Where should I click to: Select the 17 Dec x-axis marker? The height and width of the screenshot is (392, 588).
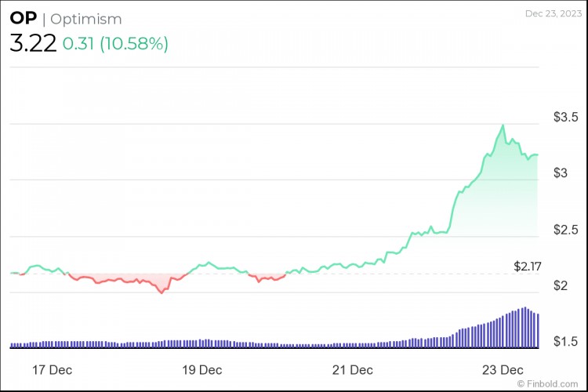click(53, 369)
